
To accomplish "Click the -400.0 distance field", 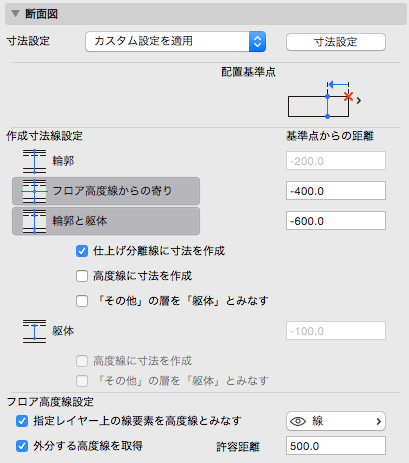I will 336,191.
